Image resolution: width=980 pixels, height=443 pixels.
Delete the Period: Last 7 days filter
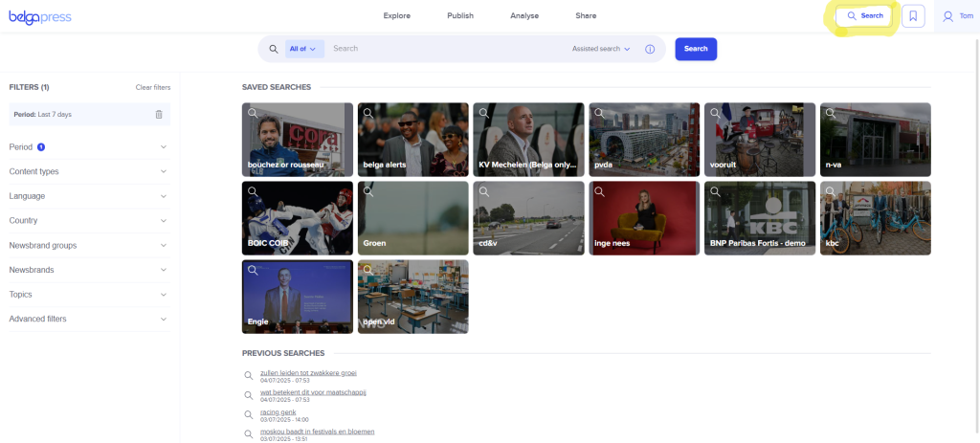click(159, 115)
